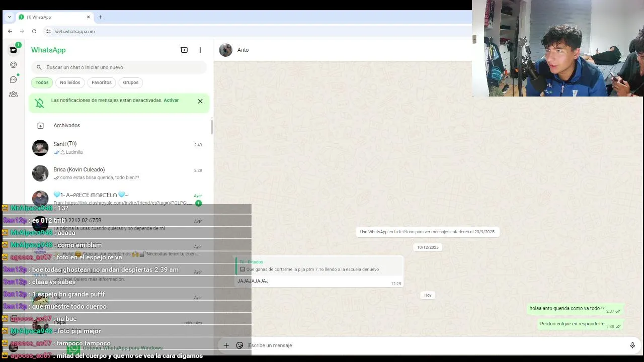The width and height of the screenshot is (644, 362).
Task: Click the webcam overlay video
Action: 558,48
